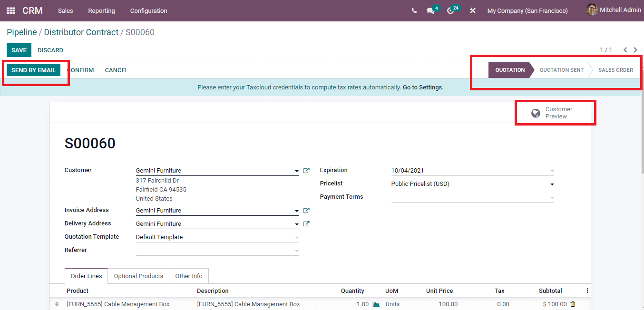The height and width of the screenshot is (310, 644).
Task: Open the Quotation Template dropdown
Action: 296,237
